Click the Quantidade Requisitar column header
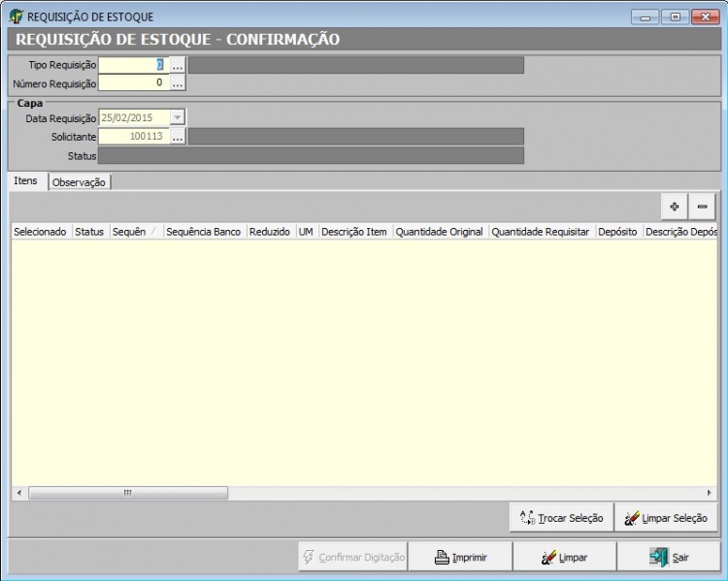 click(x=541, y=232)
